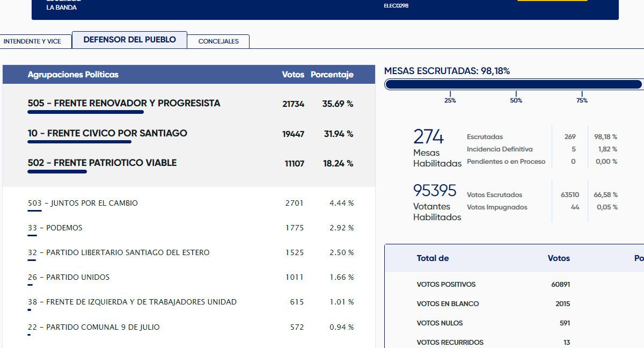Click the Porcentaje column header
Screen dimensions: 644x348
click(x=332, y=75)
